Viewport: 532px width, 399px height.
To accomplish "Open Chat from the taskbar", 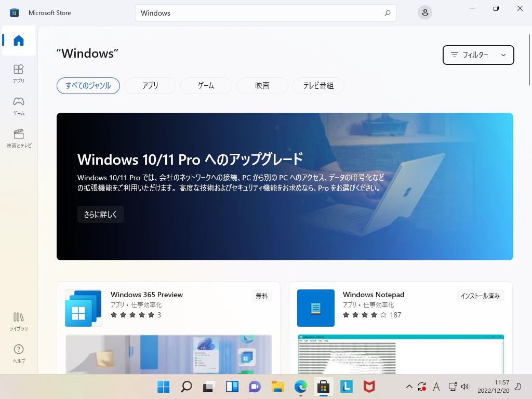I will pyautogui.click(x=255, y=387).
